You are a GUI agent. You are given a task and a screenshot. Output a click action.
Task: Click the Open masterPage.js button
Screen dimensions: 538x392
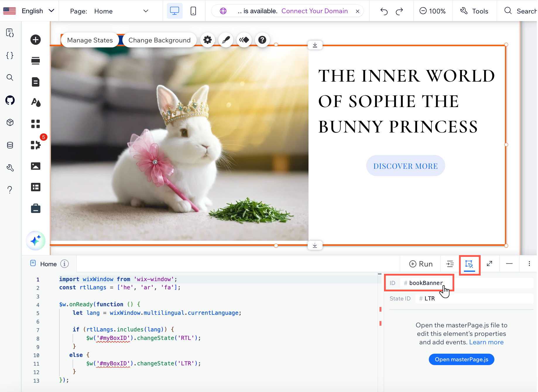(461, 359)
